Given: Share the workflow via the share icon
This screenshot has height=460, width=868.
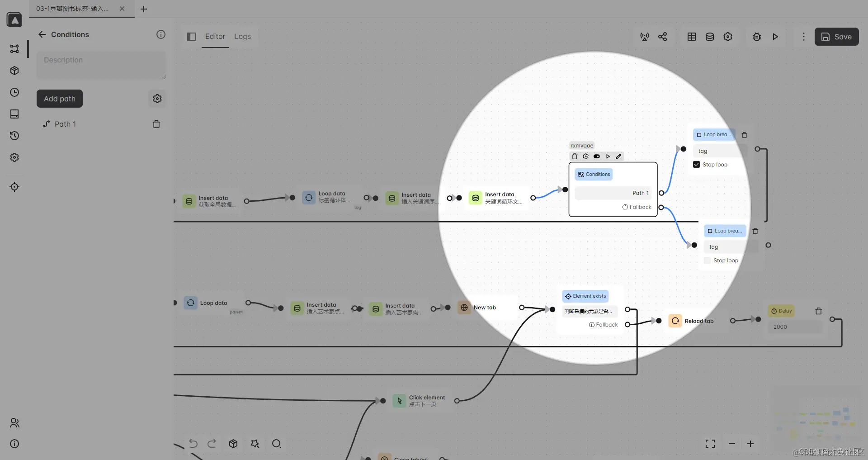Looking at the screenshot, I should [663, 37].
